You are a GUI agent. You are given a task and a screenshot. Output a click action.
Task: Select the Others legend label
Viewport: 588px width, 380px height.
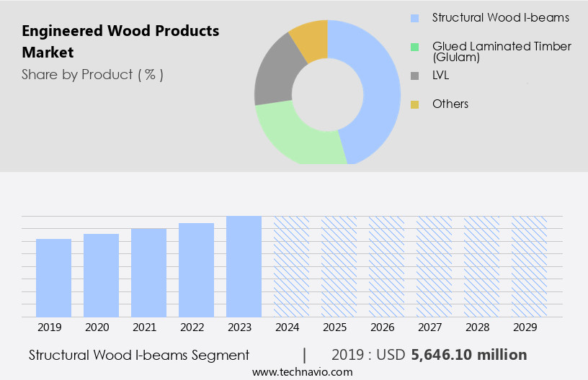point(450,104)
